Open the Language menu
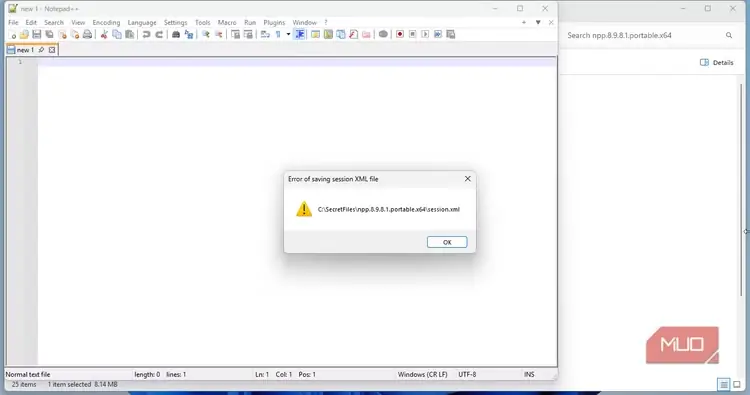 coord(142,22)
